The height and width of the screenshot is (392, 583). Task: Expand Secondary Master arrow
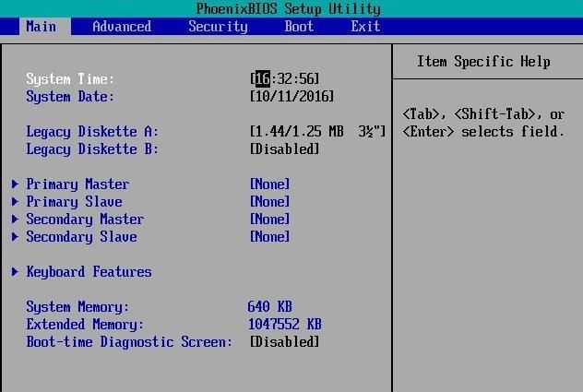15,220
